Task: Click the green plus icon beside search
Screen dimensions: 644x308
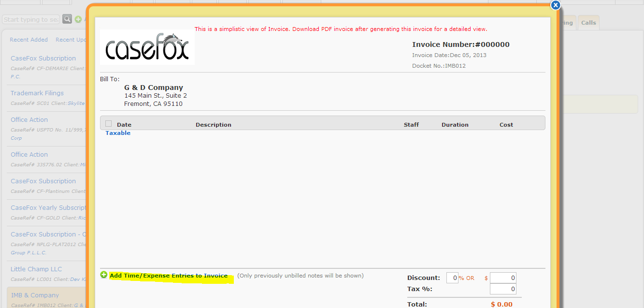Action: point(78,19)
